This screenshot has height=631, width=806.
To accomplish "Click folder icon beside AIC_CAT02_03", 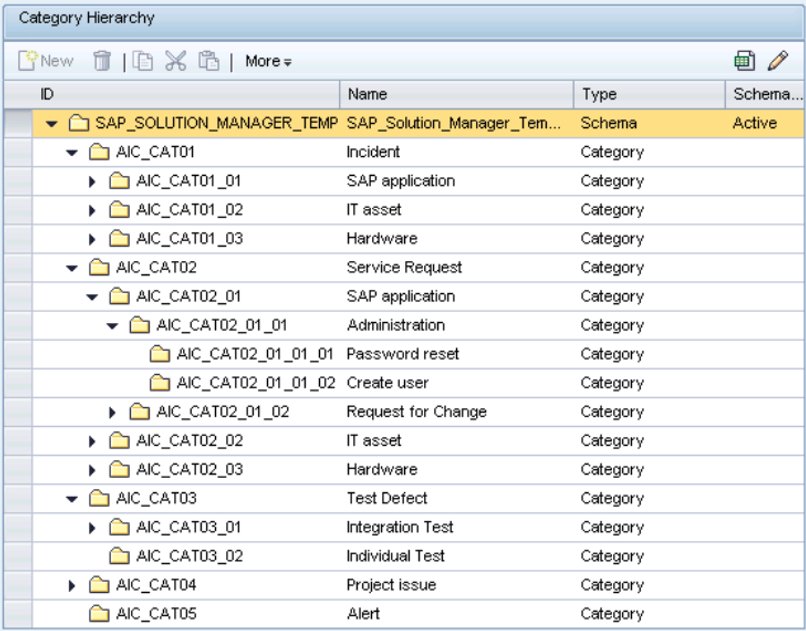I will pyautogui.click(x=119, y=469).
